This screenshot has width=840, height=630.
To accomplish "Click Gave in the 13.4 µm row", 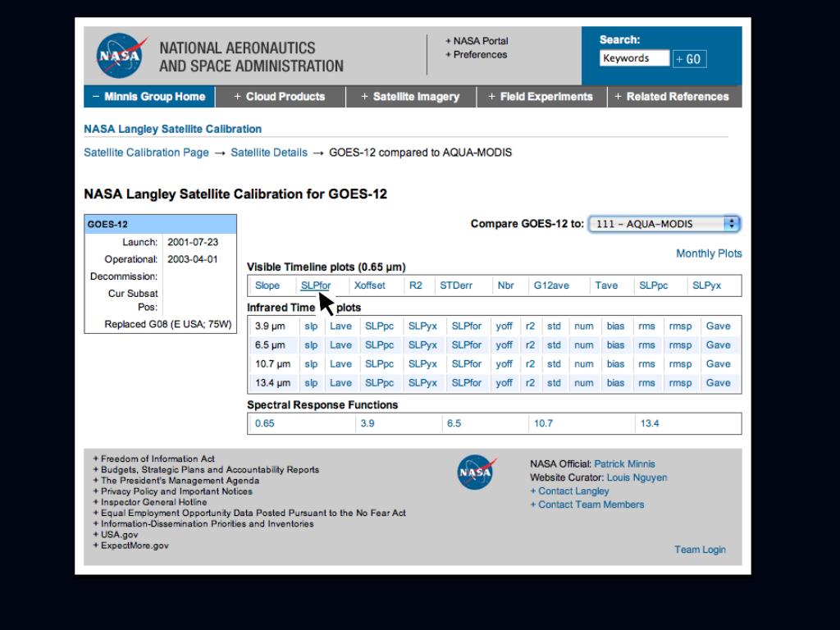I will (x=719, y=383).
